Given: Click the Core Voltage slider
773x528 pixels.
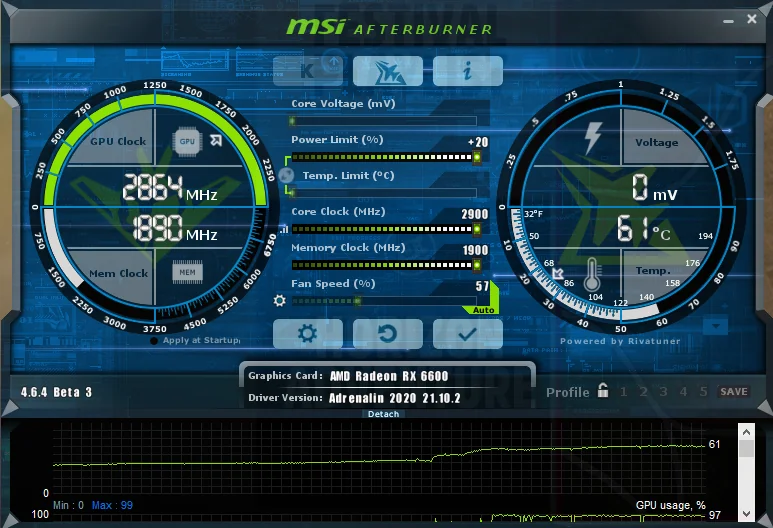Looking at the screenshot, I should [x=384, y=121].
